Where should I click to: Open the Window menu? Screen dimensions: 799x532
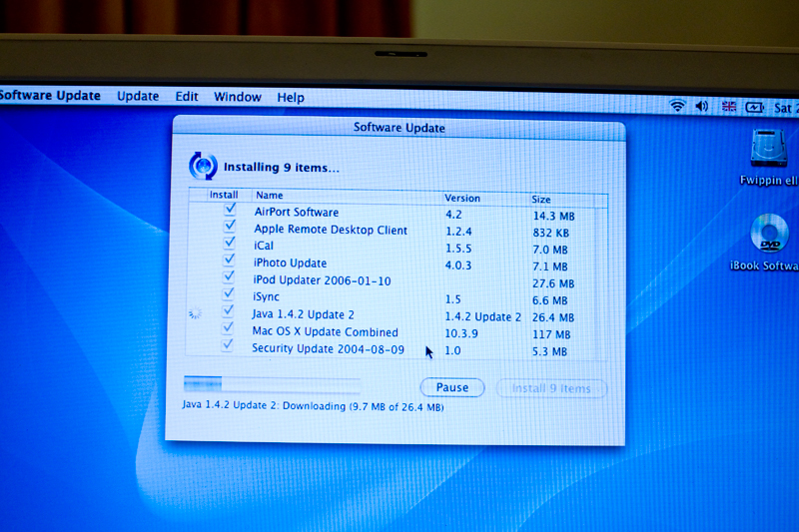tap(238, 97)
